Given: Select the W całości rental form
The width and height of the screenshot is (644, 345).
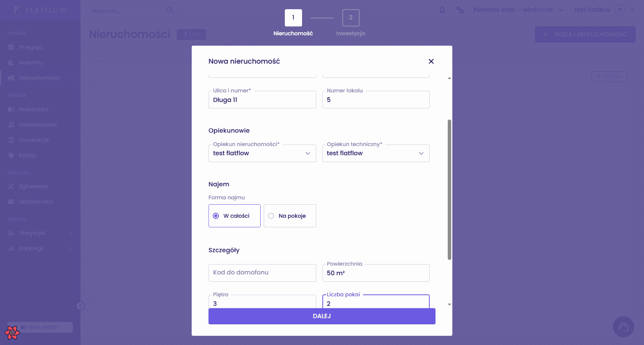Looking at the screenshot, I should [235, 216].
